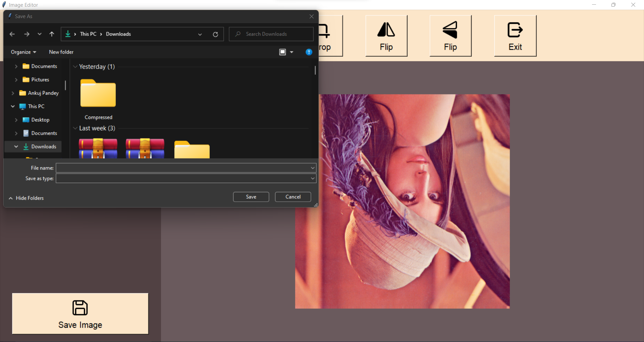This screenshot has width=644, height=342.
Task: Open the view options dropdown arrow
Action: coord(291,52)
